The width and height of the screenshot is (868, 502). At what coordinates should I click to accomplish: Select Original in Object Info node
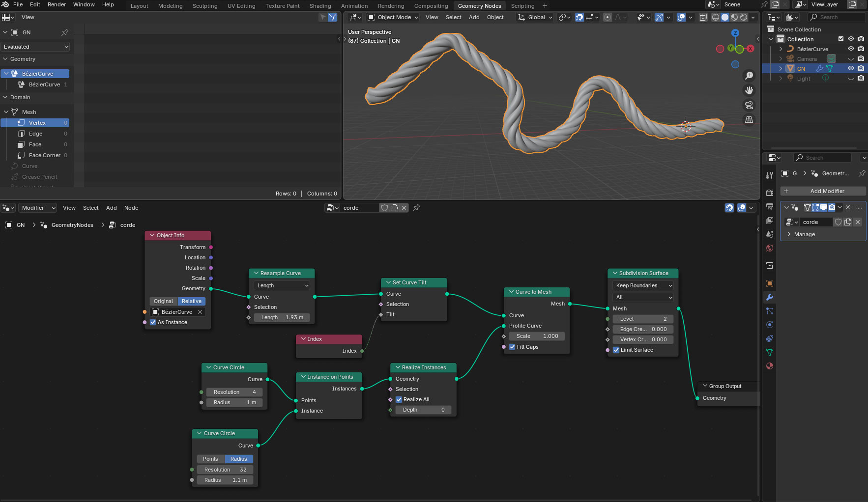163,301
